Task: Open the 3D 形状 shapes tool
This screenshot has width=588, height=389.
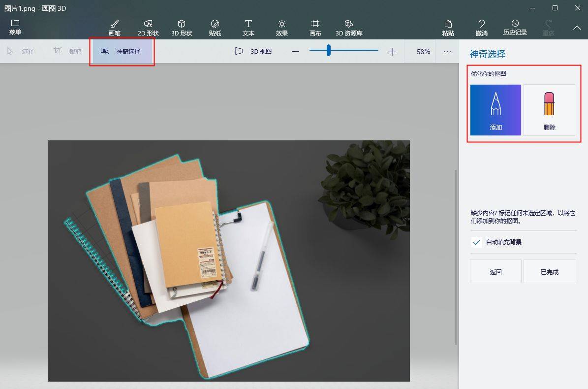Action: 182,27
